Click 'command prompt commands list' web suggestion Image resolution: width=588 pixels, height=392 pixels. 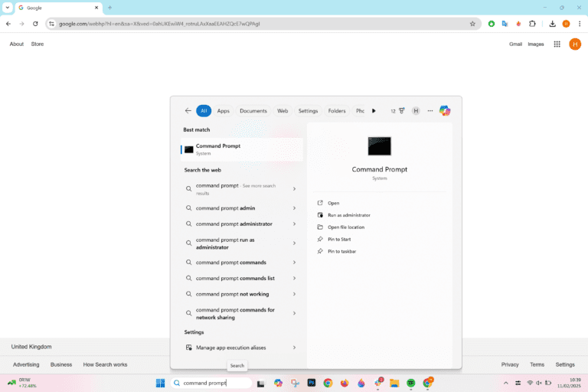[235, 278]
